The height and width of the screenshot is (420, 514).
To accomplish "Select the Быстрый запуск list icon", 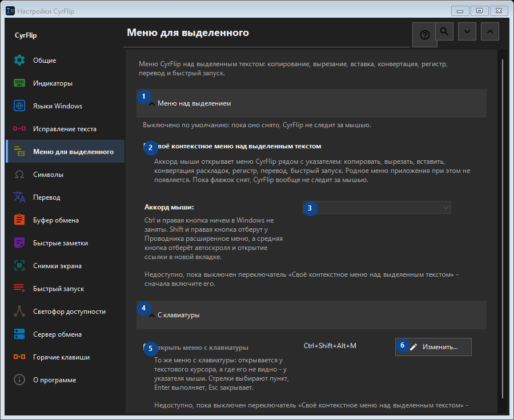I will coord(19,288).
